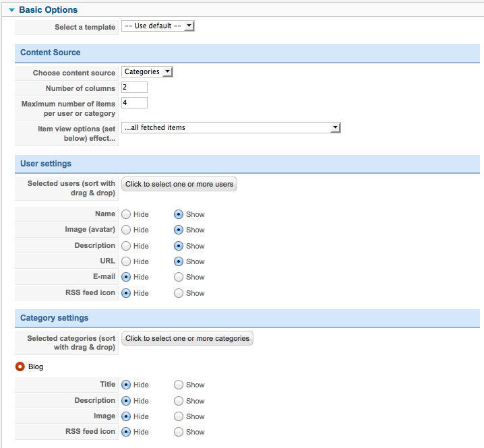Image resolution: width=484 pixels, height=448 pixels.
Task: Select Hide for user Name
Action: point(126,214)
